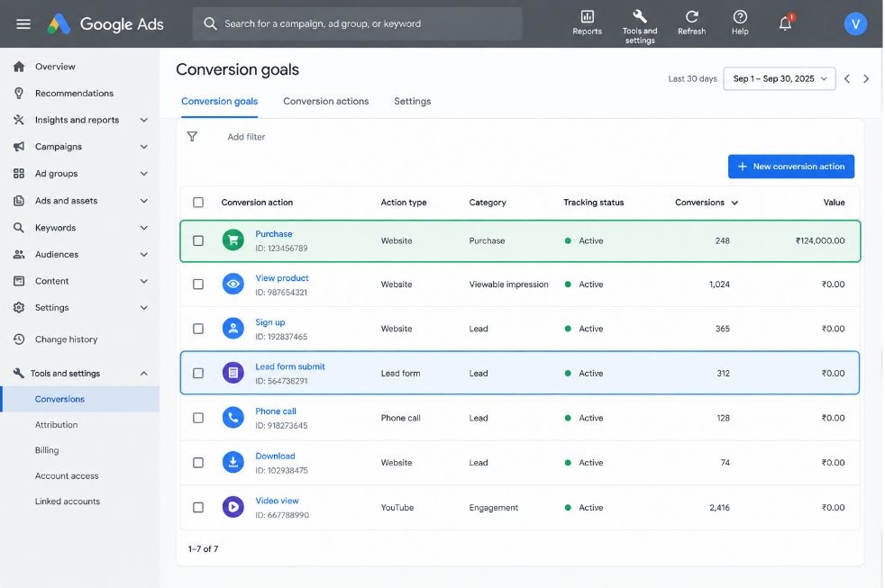
Task: Open Tools and settings wrench in top bar
Action: tap(640, 26)
